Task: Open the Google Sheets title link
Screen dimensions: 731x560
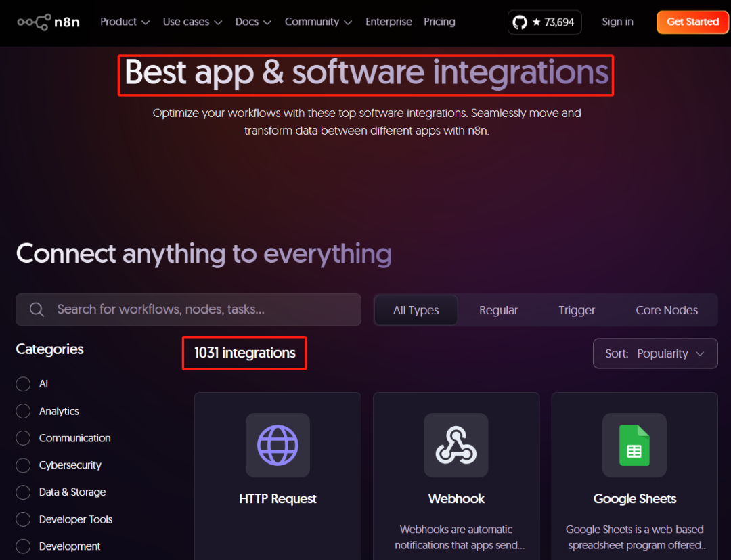Action: [634, 499]
